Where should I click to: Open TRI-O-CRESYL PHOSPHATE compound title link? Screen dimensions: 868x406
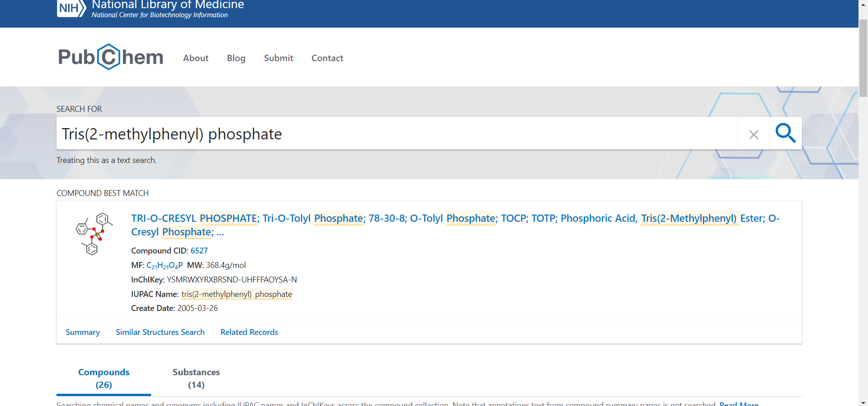click(x=455, y=225)
